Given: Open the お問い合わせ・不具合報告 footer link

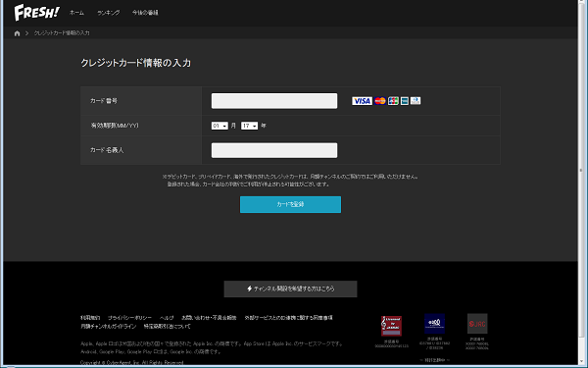Looking at the screenshot, I should [x=209, y=318].
